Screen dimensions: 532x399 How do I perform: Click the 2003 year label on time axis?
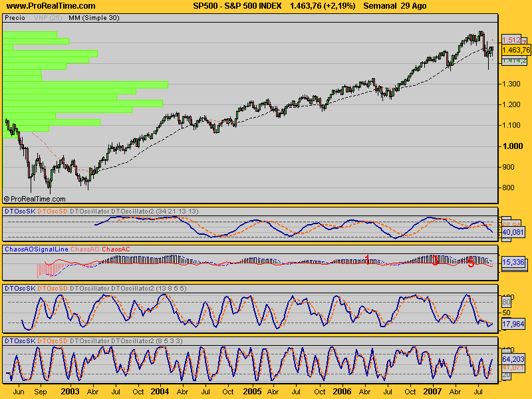70,392
